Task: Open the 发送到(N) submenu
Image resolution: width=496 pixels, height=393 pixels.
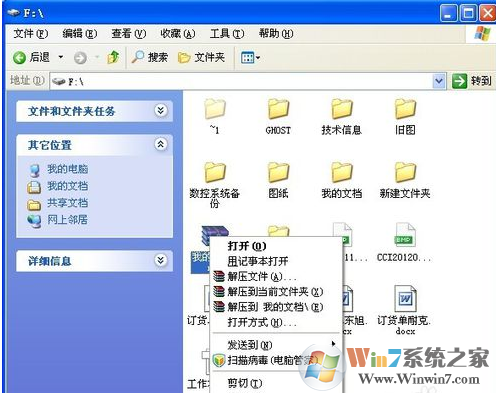Action: (275, 345)
